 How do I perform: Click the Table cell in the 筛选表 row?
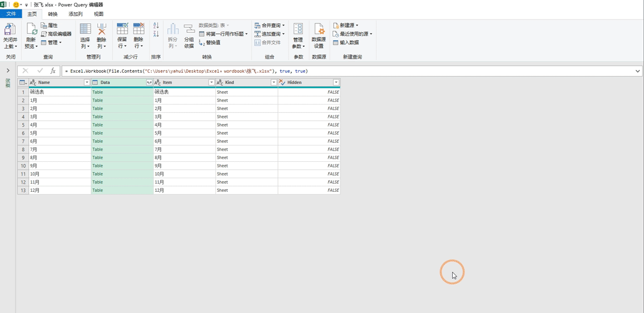point(122,92)
